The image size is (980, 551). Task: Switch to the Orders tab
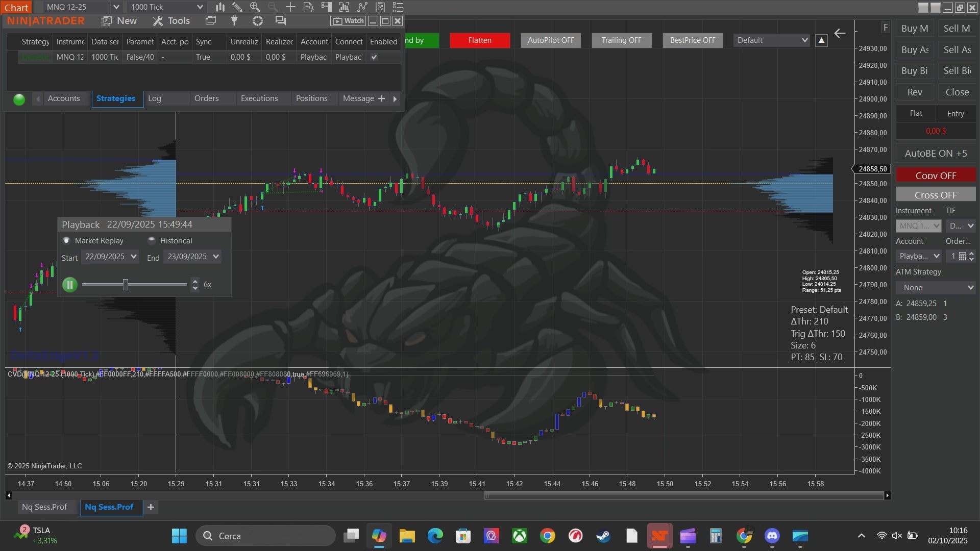[x=206, y=98]
